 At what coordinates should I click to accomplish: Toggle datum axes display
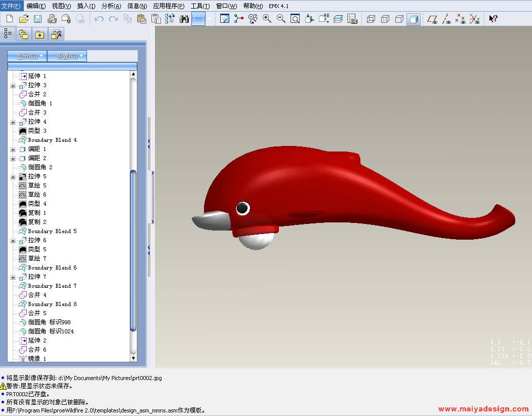click(x=446, y=19)
